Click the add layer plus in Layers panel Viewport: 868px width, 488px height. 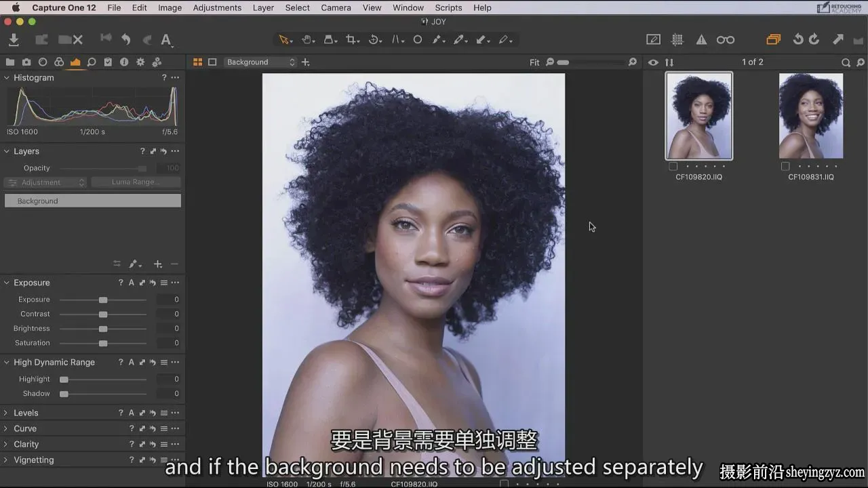(x=158, y=264)
